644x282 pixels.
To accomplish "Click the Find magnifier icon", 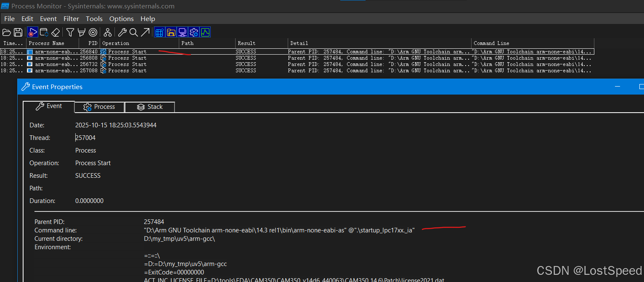I will point(134,32).
